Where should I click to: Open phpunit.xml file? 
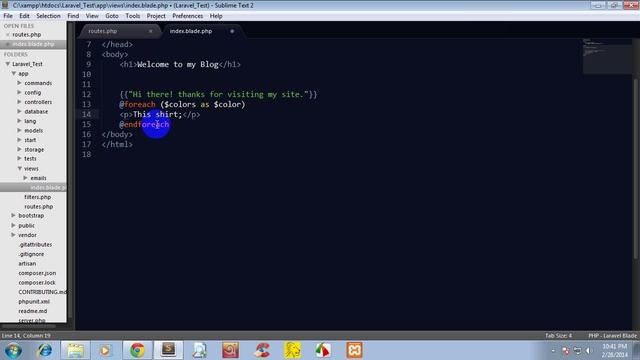34,302
